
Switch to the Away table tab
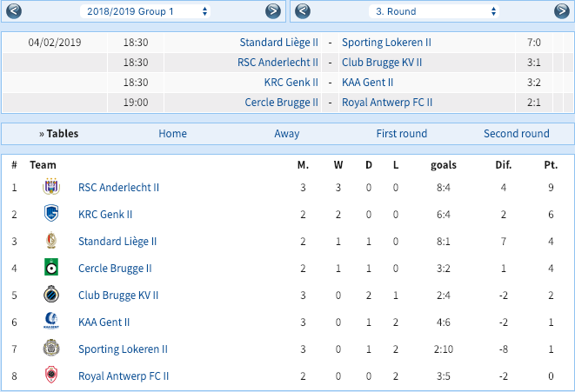coord(287,134)
